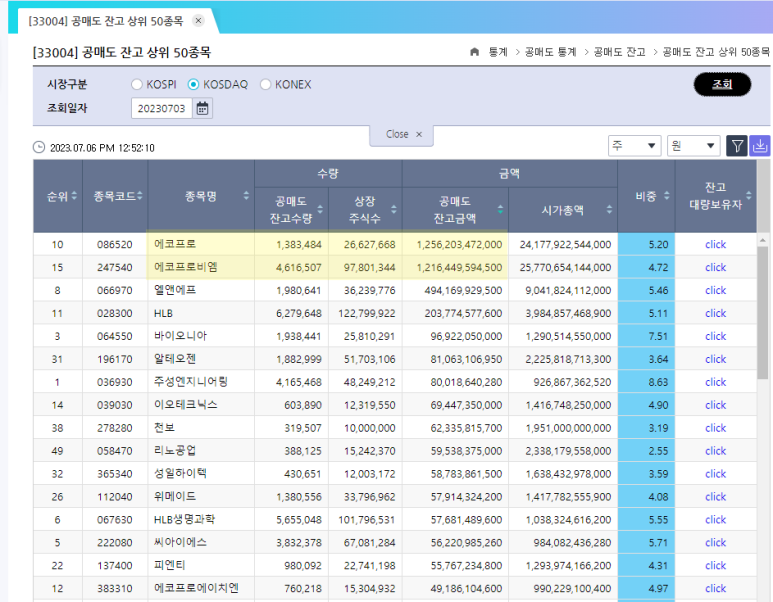The width and height of the screenshot is (773, 602).
Task: Sort by 종목코드 column arrows
Action: click(x=140, y=196)
